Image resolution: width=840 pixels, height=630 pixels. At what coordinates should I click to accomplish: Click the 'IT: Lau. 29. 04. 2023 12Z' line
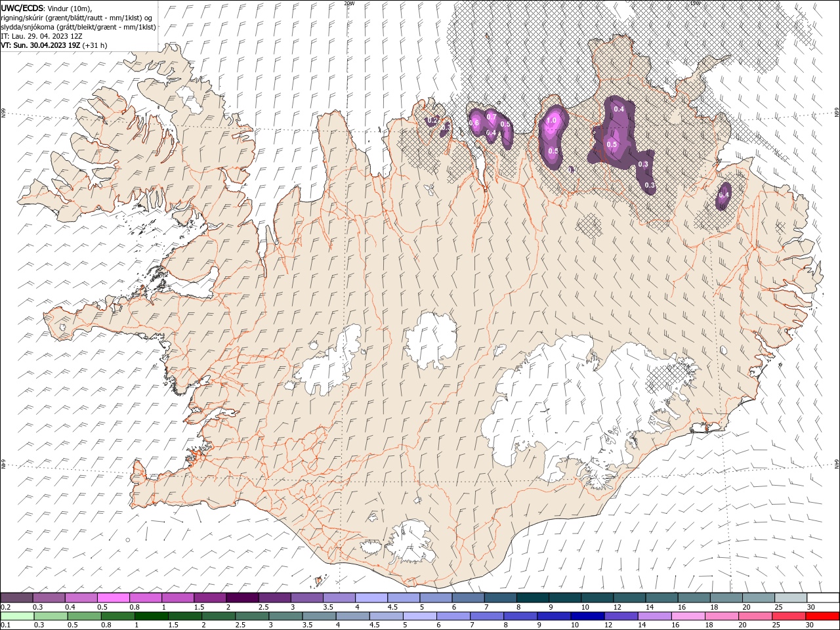tap(41, 36)
